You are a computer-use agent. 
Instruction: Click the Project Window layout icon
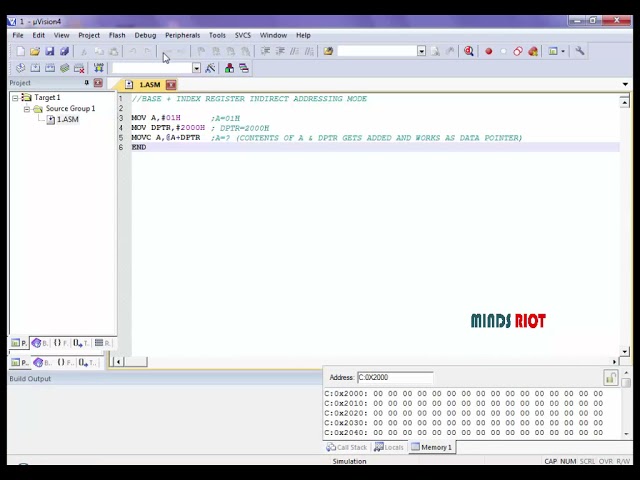click(x=553, y=51)
